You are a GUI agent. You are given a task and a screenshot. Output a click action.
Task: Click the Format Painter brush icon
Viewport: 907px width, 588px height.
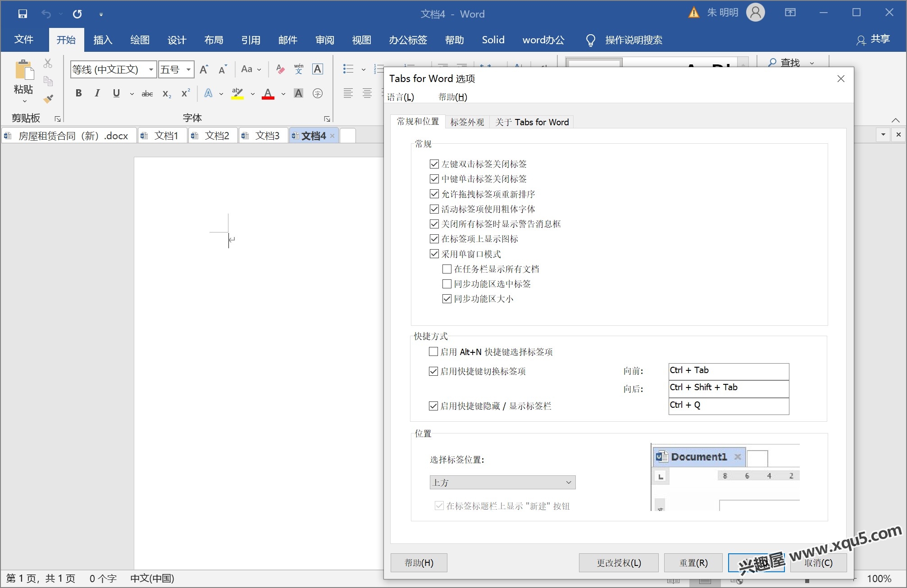pos(48,99)
